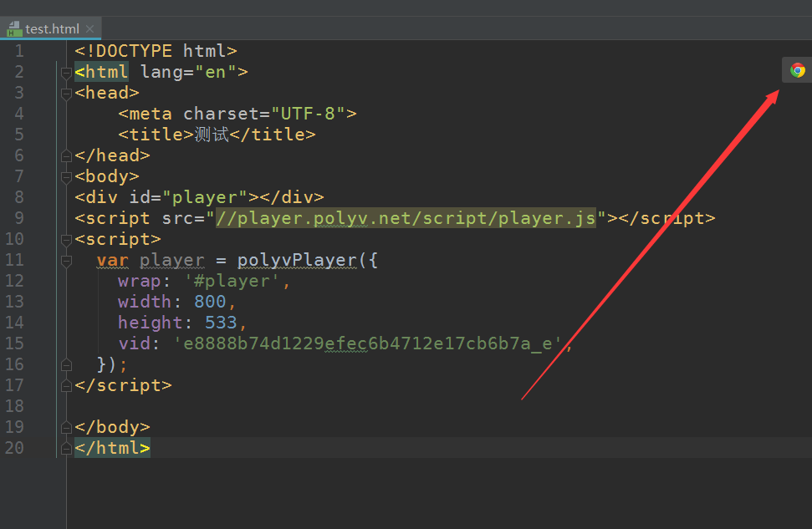Click the polyvPlayer function call
The image size is (812, 529).
click(x=297, y=261)
